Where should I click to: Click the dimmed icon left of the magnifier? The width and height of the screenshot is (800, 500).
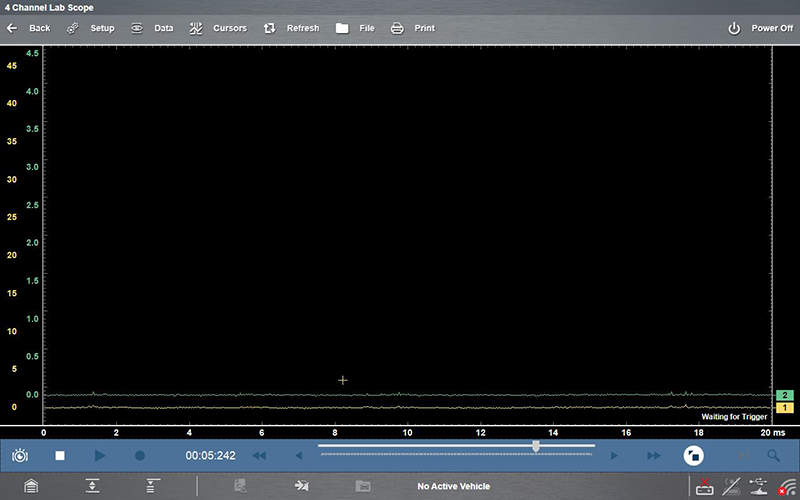pyautogui.click(x=744, y=455)
